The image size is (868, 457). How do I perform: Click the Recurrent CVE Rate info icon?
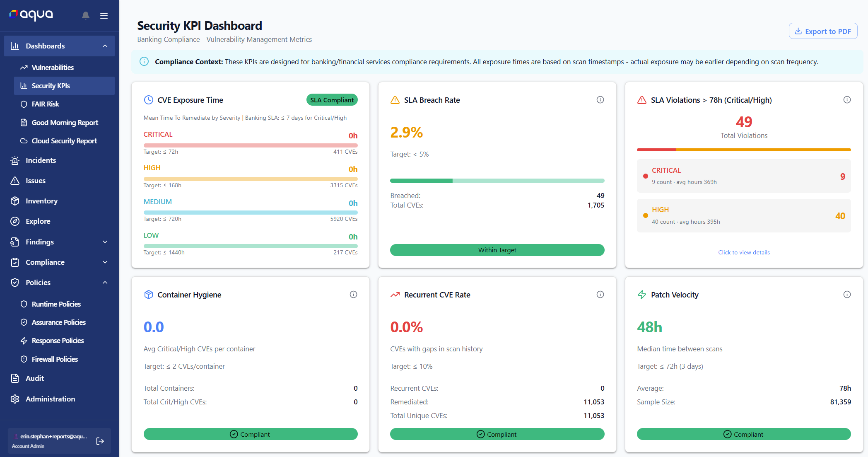tap(600, 295)
